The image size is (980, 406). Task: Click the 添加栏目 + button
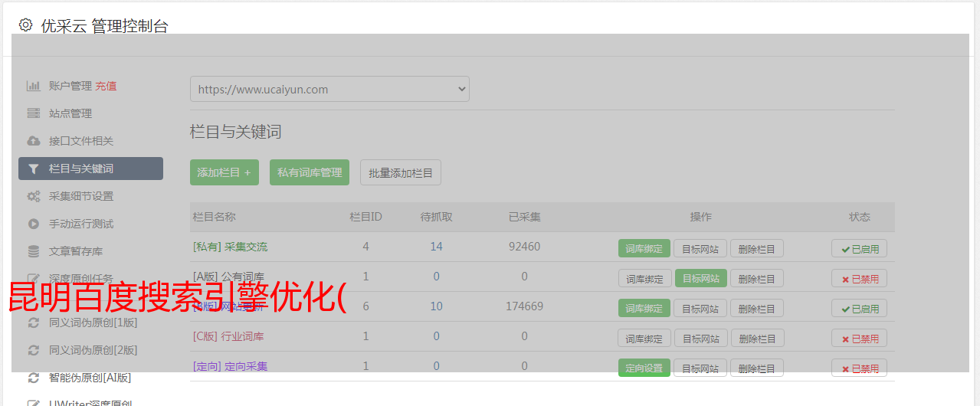pos(225,172)
